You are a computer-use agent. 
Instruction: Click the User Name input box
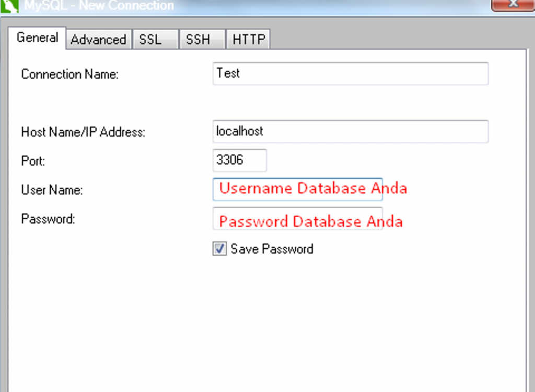click(297, 189)
